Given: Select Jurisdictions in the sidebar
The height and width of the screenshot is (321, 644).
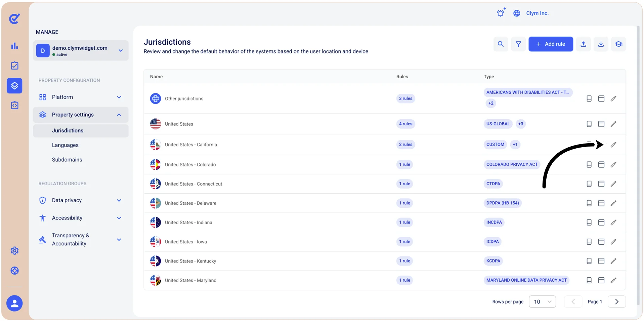Looking at the screenshot, I should [x=81, y=131].
